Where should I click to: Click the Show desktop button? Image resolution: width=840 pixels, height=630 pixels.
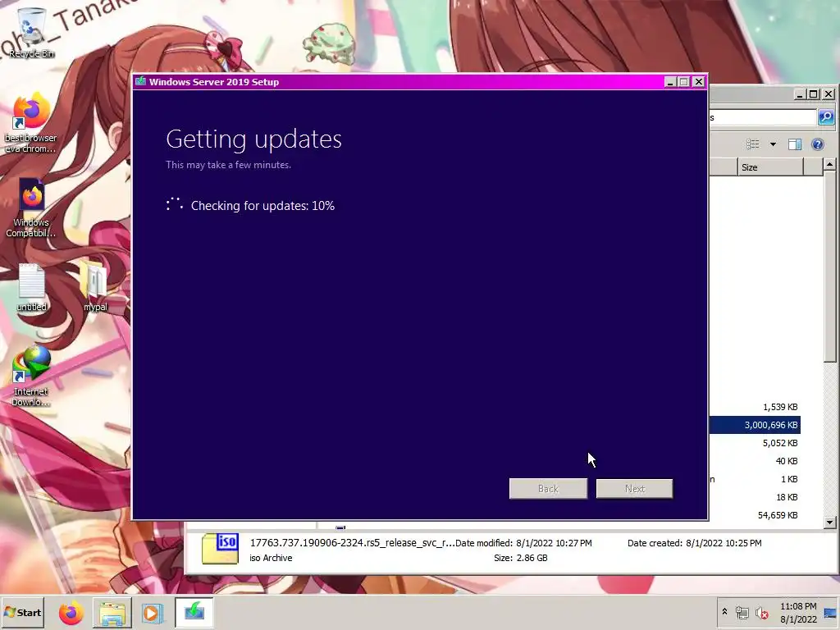[831, 612]
